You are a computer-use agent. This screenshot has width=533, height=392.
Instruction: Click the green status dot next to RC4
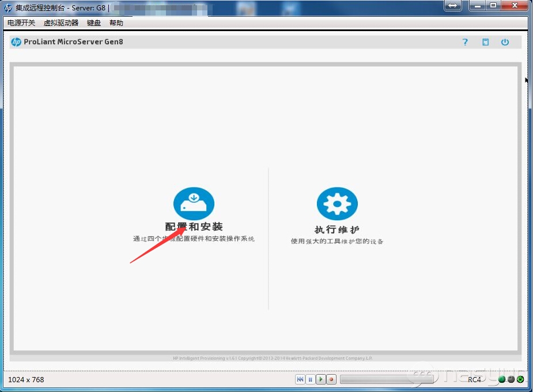(502, 379)
